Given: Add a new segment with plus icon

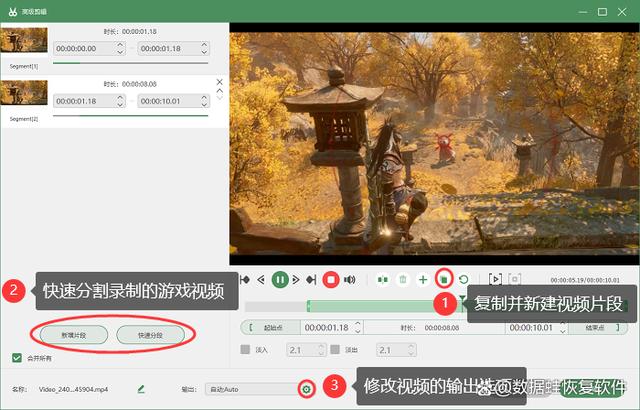Looking at the screenshot, I should [x=423, y=280].
